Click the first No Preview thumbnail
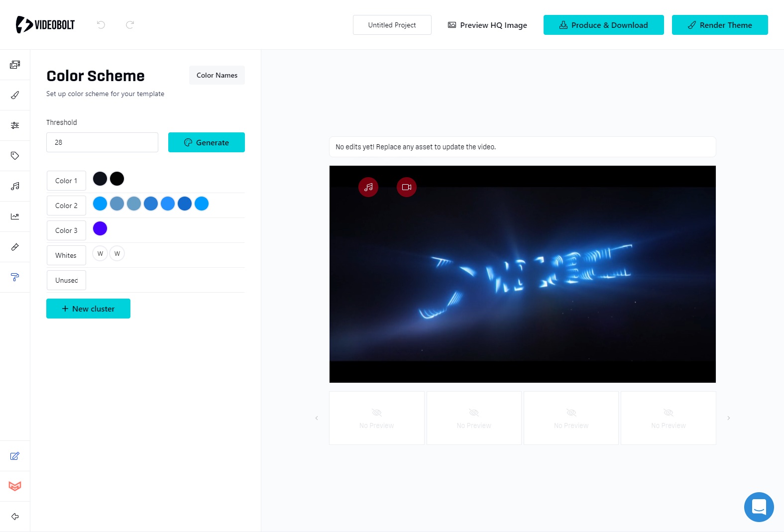The height and width of the screenshot is (532, 784). click(377, 418)
